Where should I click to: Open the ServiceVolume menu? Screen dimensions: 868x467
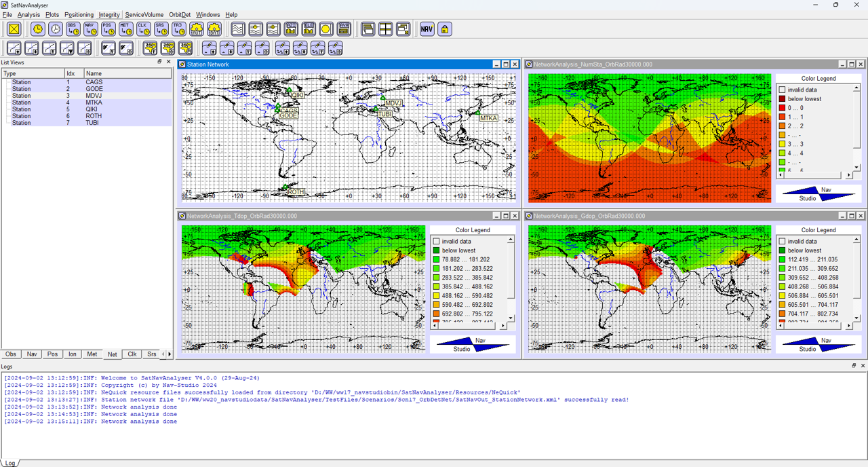144,14
